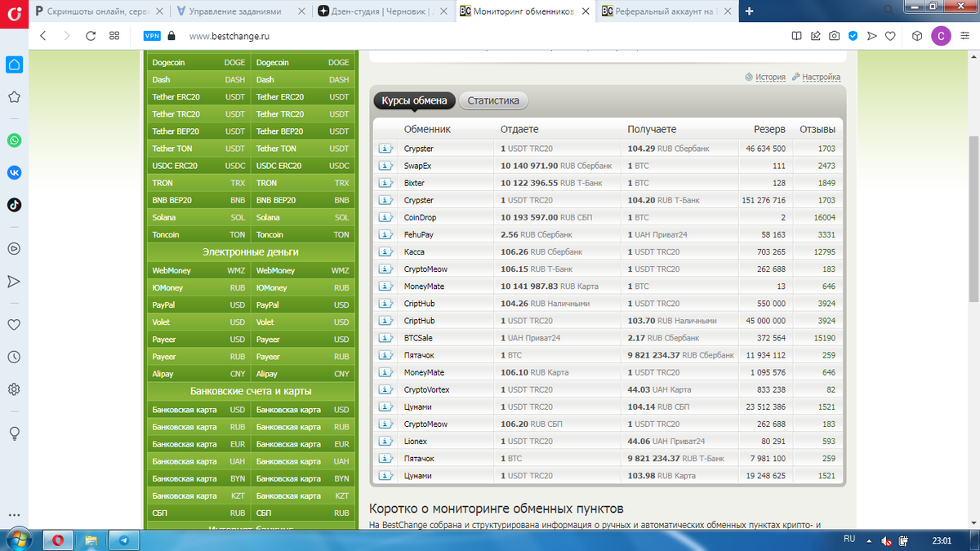Open the История link
Image resolution: width=980 pixels, height=551 pixels.
pos(770,78)
